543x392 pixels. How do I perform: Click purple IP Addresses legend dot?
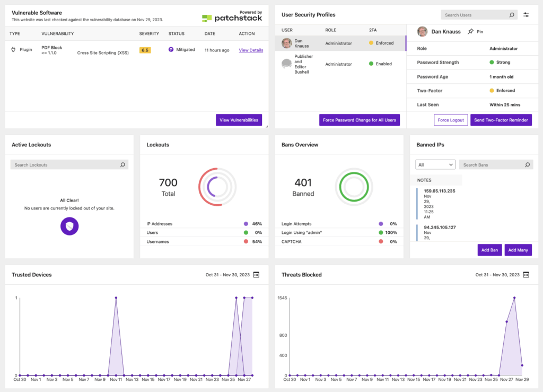[x=246, y=224]
